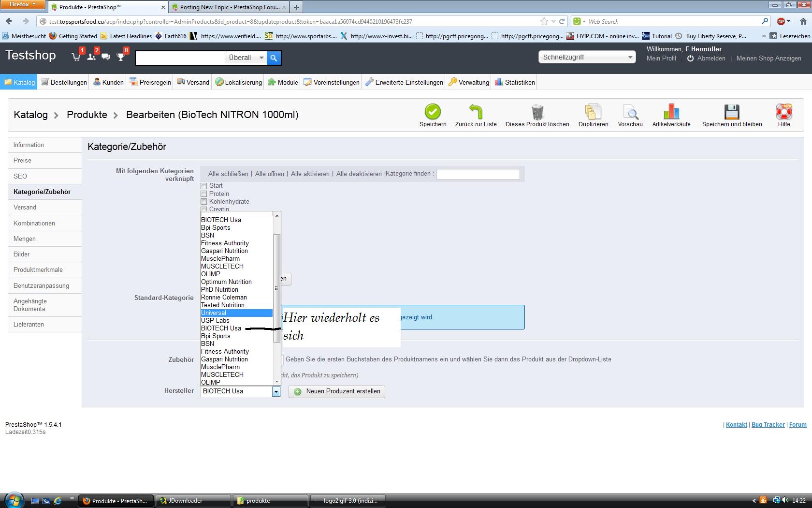
Task: Open a new Firefox tab
Action: (x=296, y=7)
